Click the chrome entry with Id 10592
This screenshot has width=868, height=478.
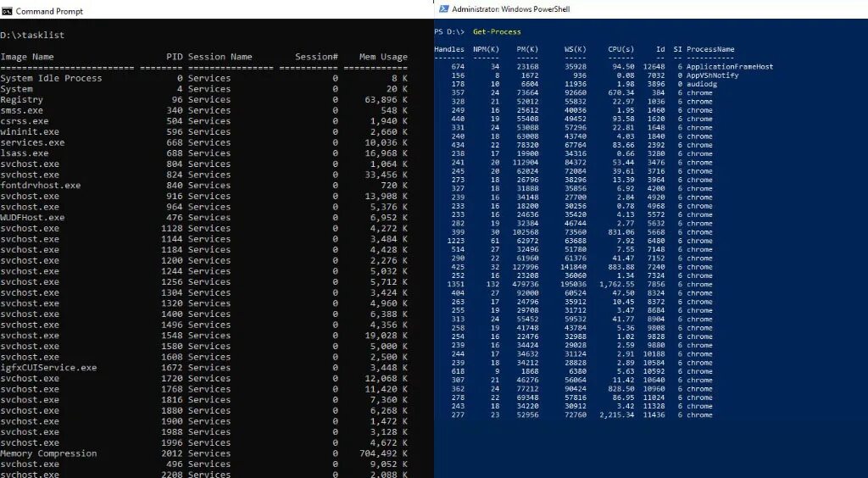699,371
